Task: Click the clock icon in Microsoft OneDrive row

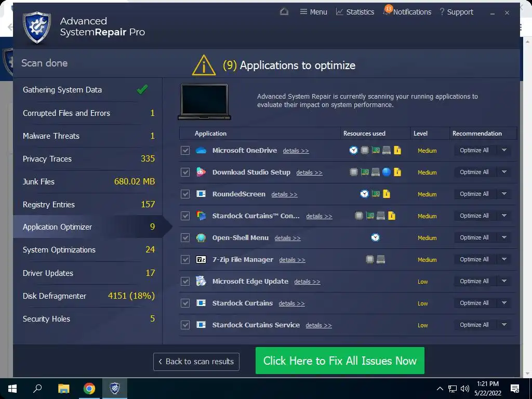Action: coord(353,150)
